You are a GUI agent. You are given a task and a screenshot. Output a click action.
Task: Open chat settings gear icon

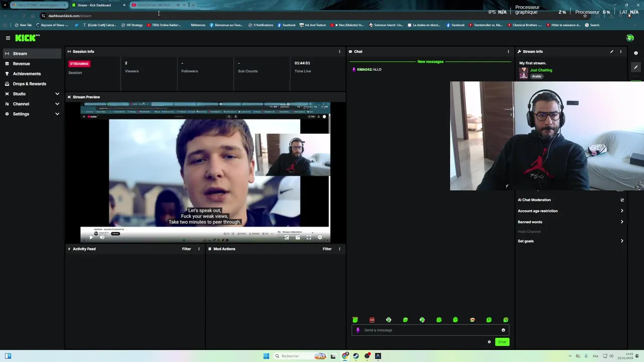489,342
